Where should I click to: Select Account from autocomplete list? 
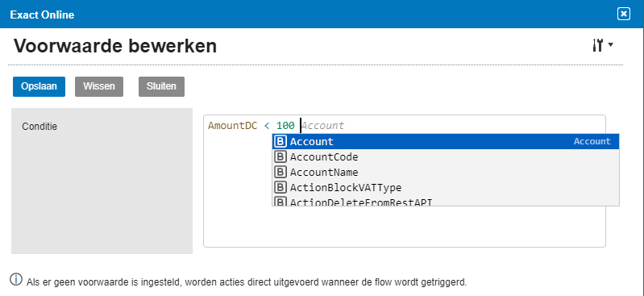coord(446,141)
